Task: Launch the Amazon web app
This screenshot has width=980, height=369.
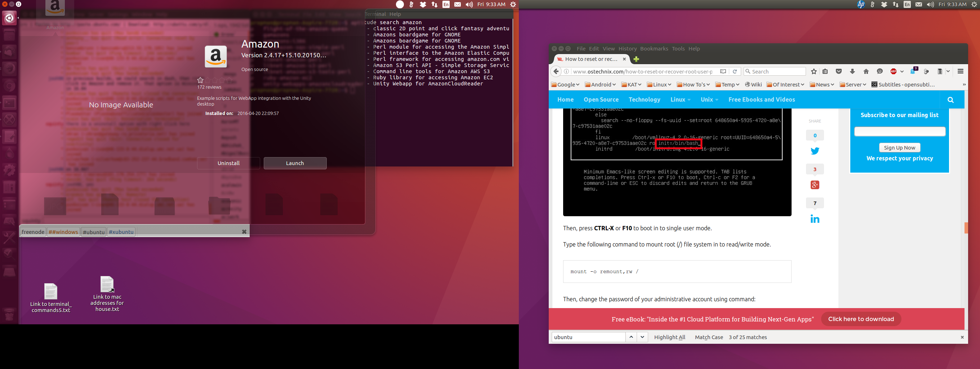Action: point(295,163)
